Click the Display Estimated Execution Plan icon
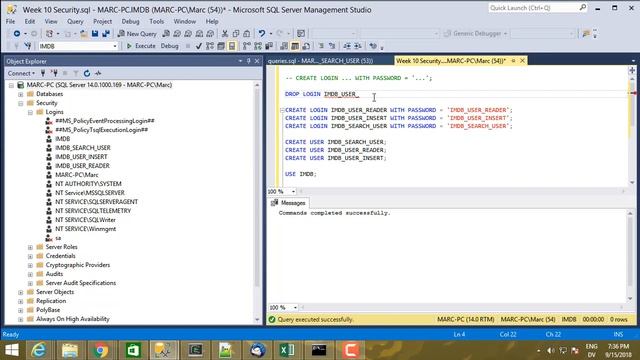 click(210, 46)
